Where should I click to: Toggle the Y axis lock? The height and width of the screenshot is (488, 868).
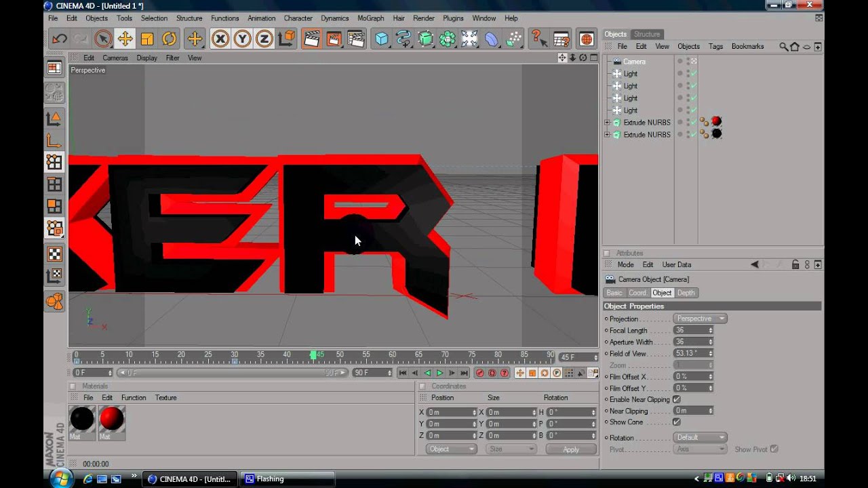pyautogui.click(x=242, y=39)
